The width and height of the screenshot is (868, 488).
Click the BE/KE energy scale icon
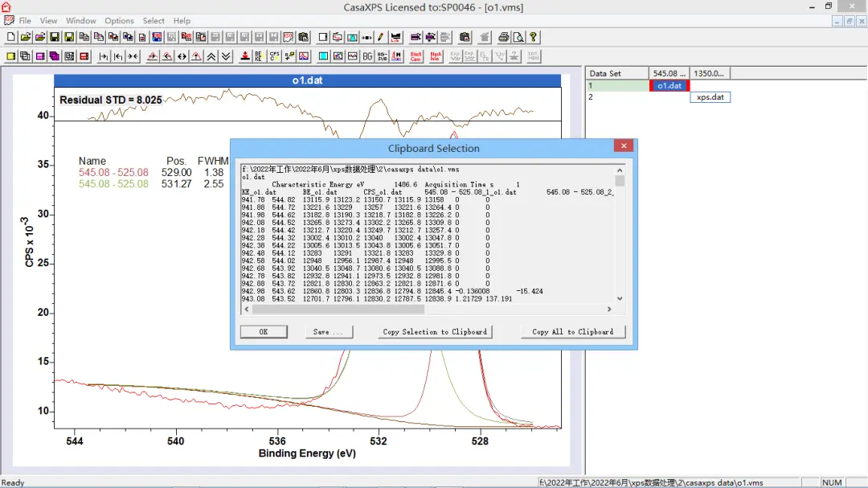coord(259,56)
